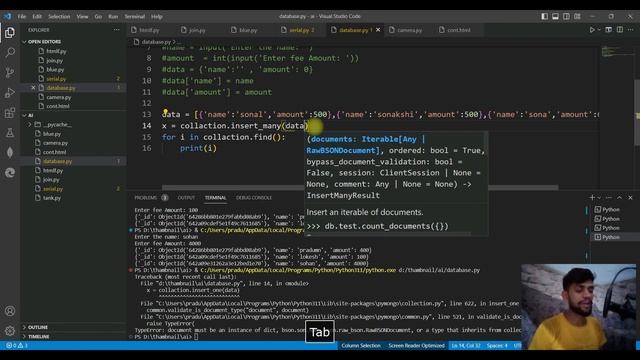Viewport: 640px width, 360px height.
Task: Open the Terminal menu
Action: (135, 16)
